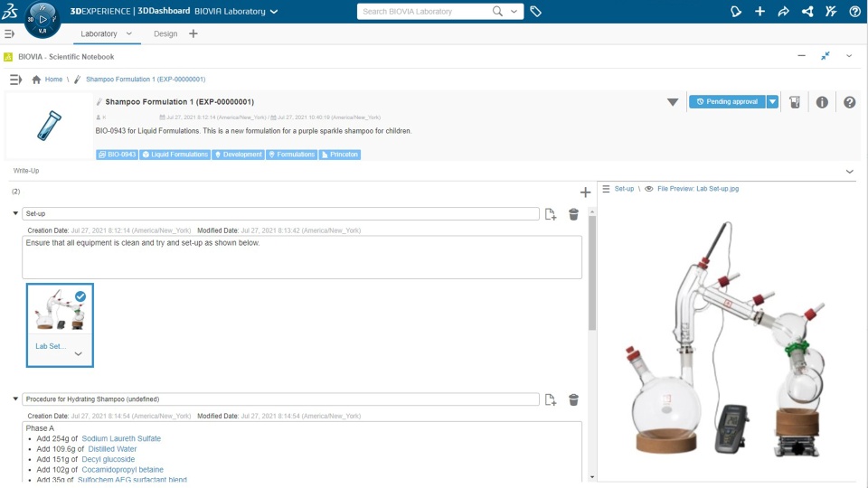Click the tag icon beside search
Screen dimensions: 868x488
tap(535, 11)
